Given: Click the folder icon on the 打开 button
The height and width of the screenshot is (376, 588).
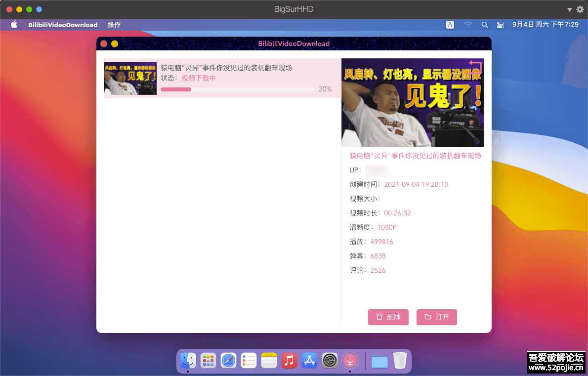Looking at the screenshot, I should click(x=428, y=317).
